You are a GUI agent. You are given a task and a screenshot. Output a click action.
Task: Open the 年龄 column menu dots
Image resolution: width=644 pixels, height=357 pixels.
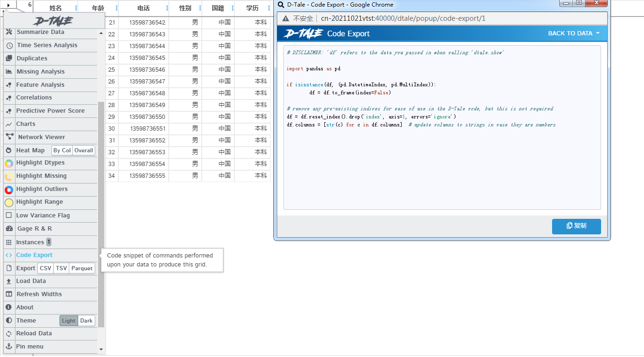[116, 8]
